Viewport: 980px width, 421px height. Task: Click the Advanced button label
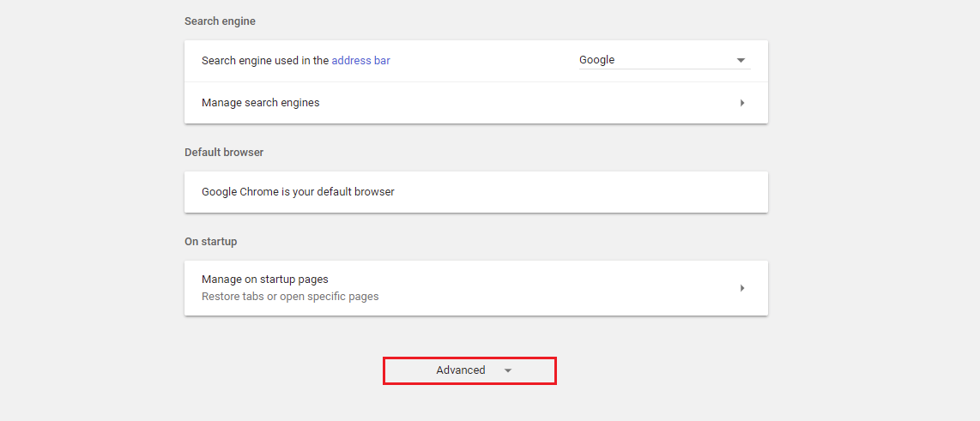click(461, 370)
